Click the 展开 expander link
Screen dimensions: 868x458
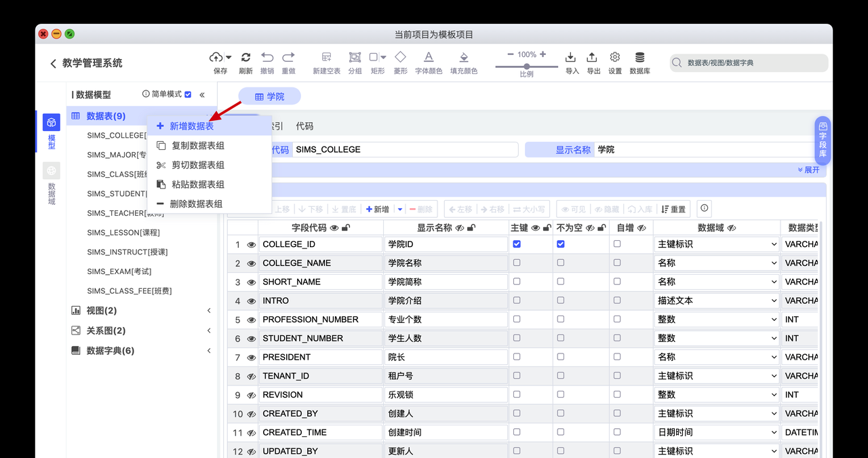pos(807,170)
